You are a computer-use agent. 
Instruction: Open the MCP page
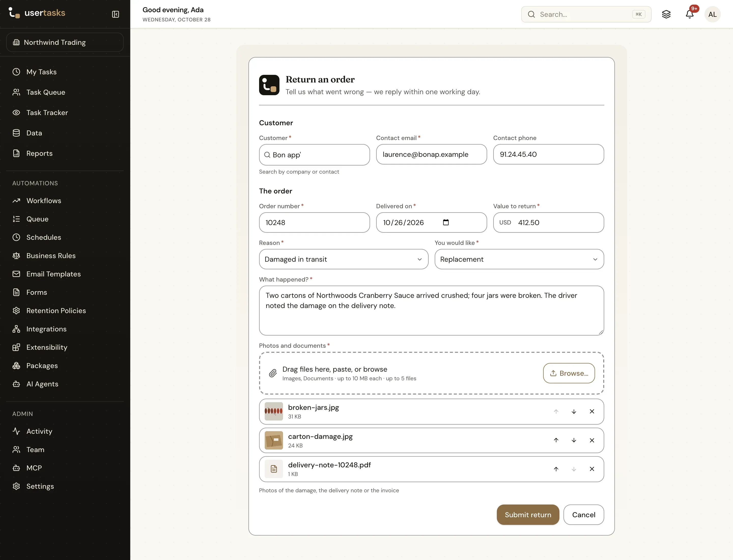[x=65, y=468]
